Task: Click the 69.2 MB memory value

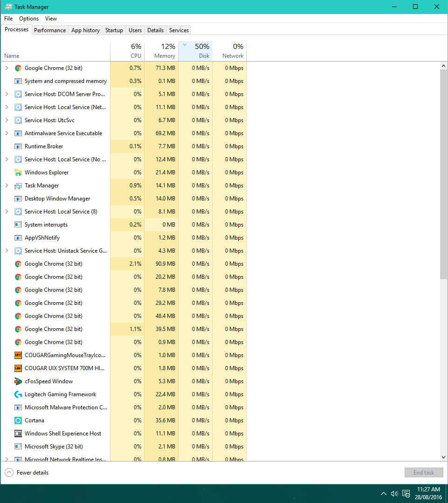Action: click(x=165, y=133)
